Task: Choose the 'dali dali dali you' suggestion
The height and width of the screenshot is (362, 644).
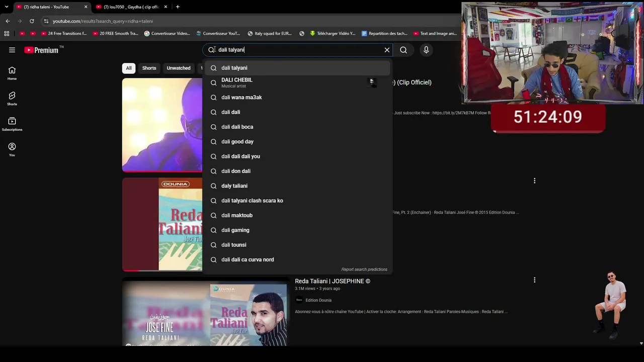Action: 297,156
